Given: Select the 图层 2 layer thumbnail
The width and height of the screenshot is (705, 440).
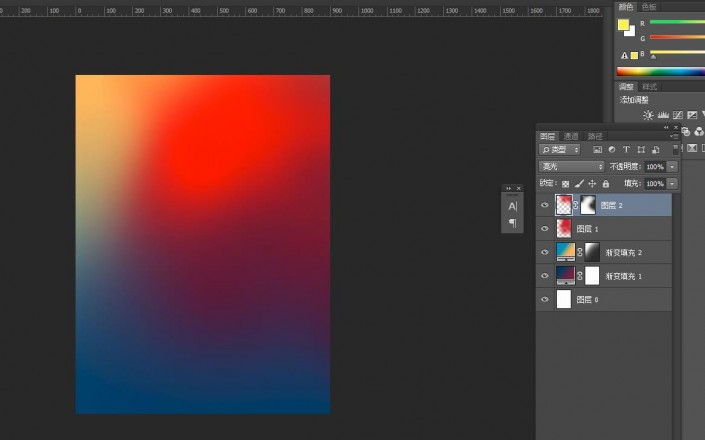Looking at the screenshot, I should [x=564, y=205].
